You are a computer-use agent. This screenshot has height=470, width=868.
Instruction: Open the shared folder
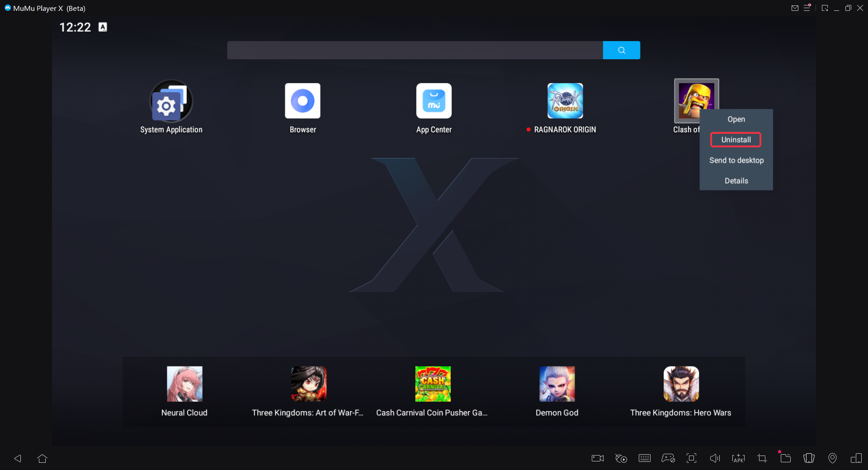tap(786, 458)
